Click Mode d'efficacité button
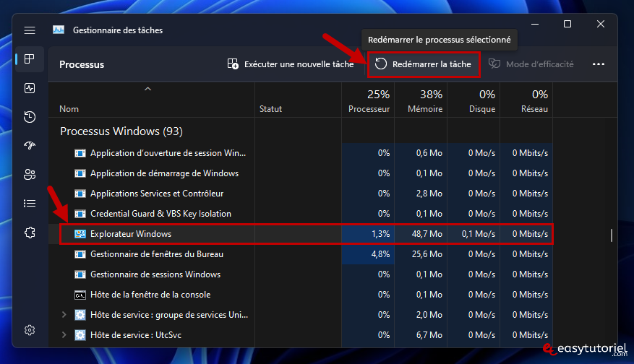This screenshot has width=634, height=364. pyautogui.click(x=531, y=64)
